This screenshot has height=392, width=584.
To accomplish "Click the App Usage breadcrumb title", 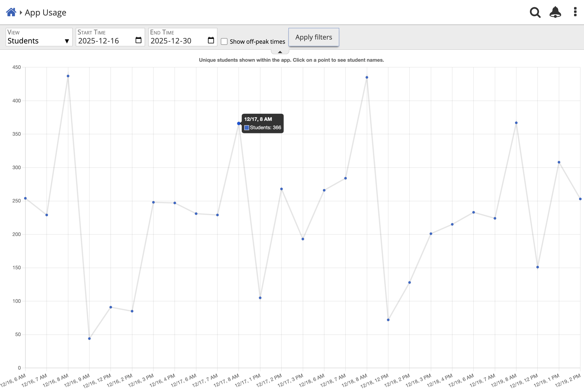I will pyautogui.click(x=45, y=12).
